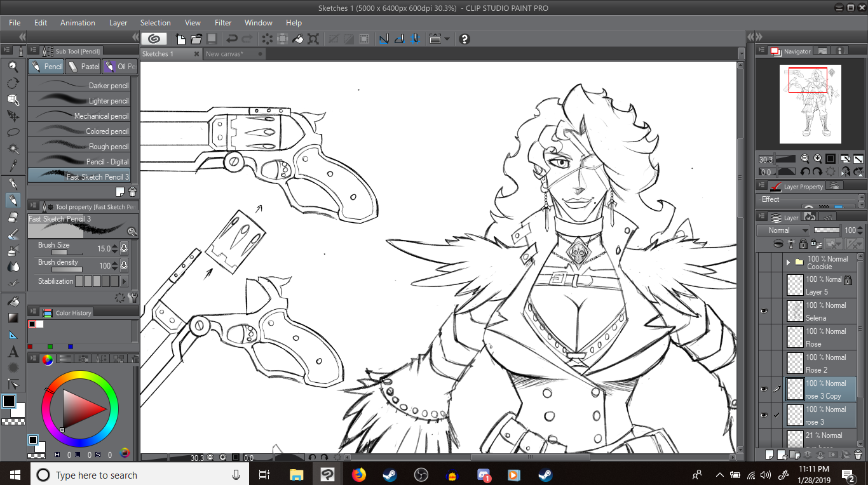
Task: Toggle Lock Layer icon in Layer panel
Action: tap(804, 244)
